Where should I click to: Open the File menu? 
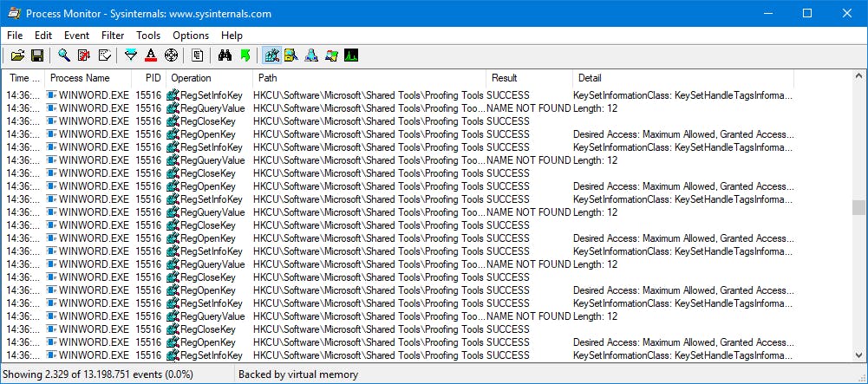point(15,36)
